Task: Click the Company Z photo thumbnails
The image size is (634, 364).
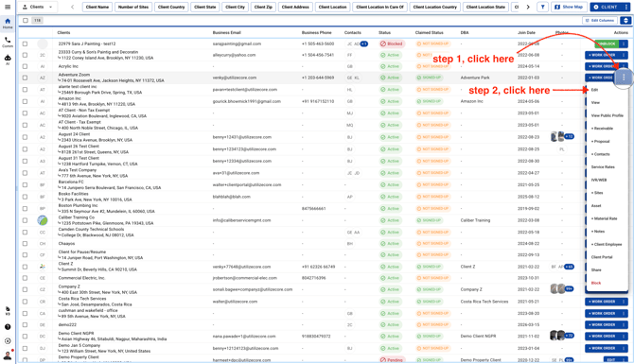Action: pos(557,289)
